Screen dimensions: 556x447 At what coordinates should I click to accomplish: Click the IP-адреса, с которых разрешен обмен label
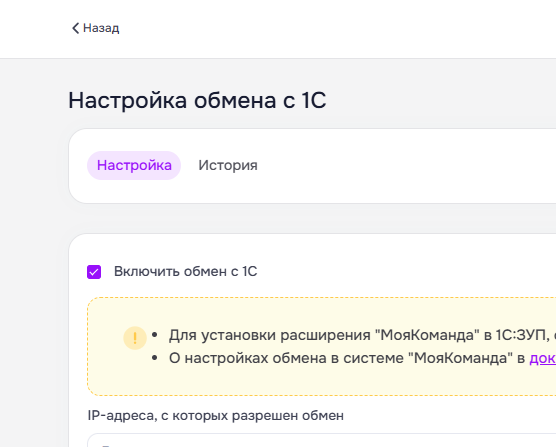tap(216, 415)
